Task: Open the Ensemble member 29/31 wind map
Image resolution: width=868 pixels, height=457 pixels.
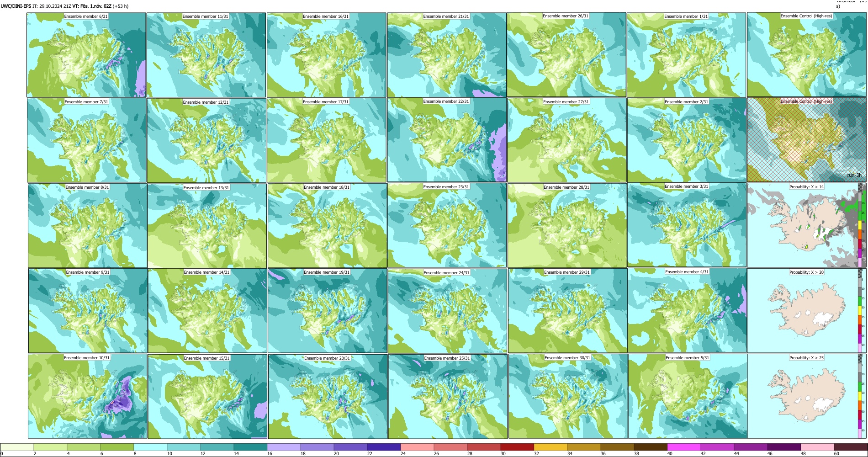Action: pyautogui.click(x=567, y=310)
